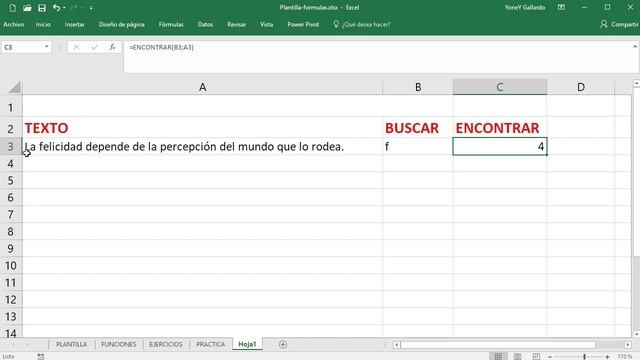Confirm formula entry with checkmark icon

click(94, 47)
